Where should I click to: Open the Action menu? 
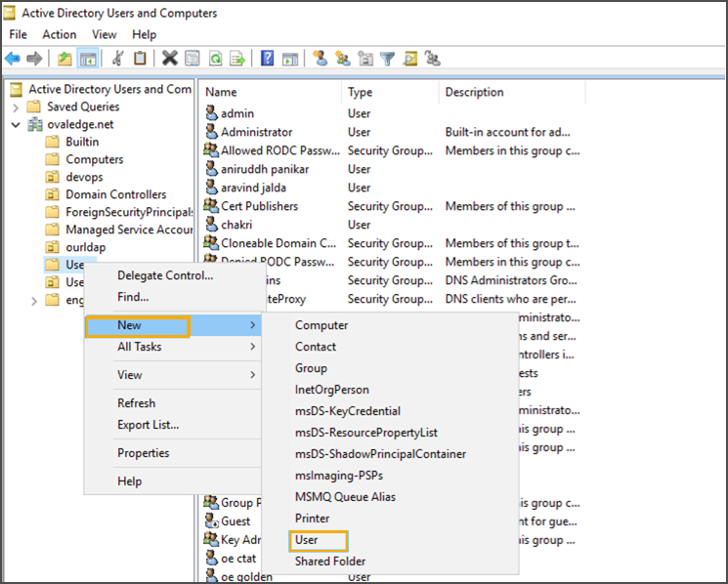(60, 34)
